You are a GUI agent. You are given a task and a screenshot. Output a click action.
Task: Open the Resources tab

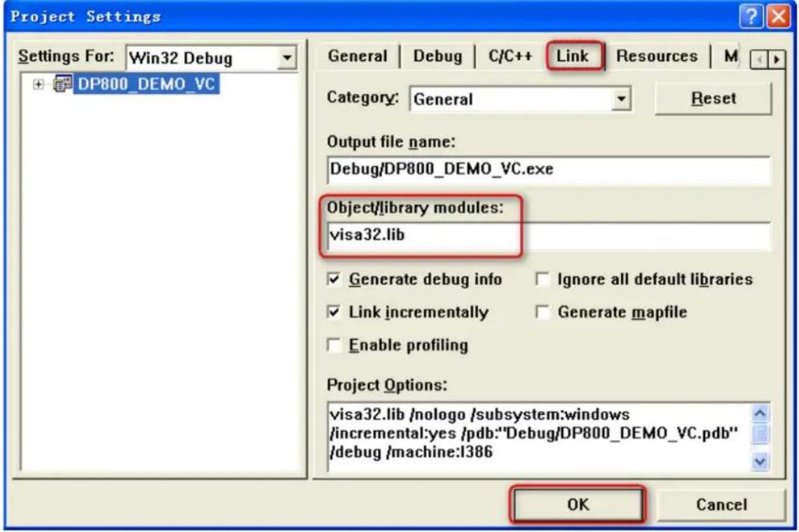click(657, 56)
